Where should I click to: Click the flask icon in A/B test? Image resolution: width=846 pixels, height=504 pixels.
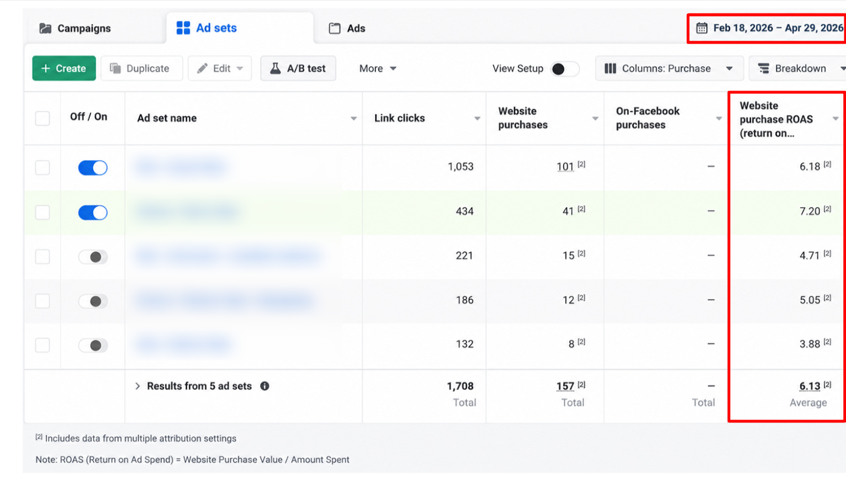click(275, 68)
